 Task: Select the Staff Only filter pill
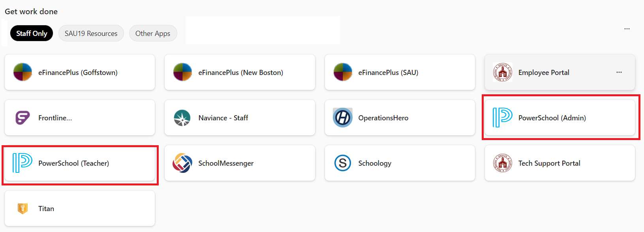point(32,34)
